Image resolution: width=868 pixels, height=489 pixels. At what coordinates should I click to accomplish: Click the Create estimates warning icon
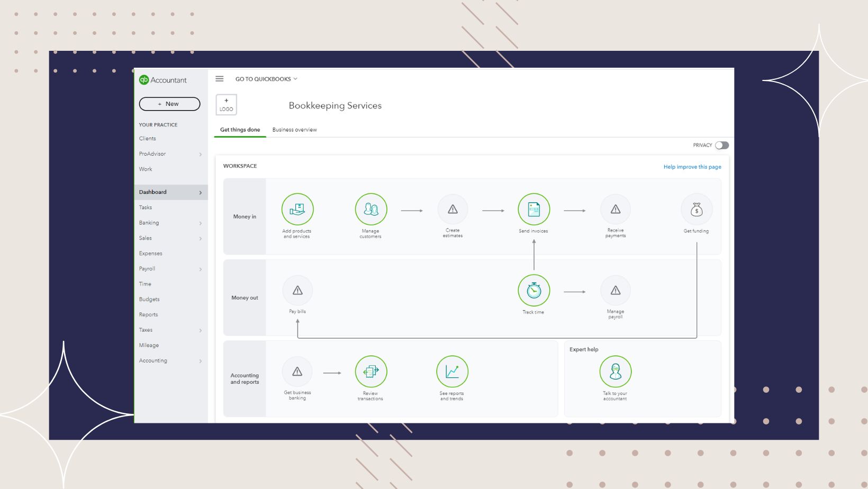tap(453, 210)
